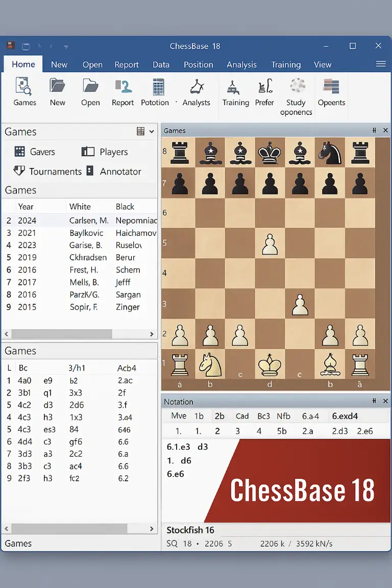Screen dimensions: 392x588
Task: Open quick access toolbar dropdown arrow
Action: 66,47
